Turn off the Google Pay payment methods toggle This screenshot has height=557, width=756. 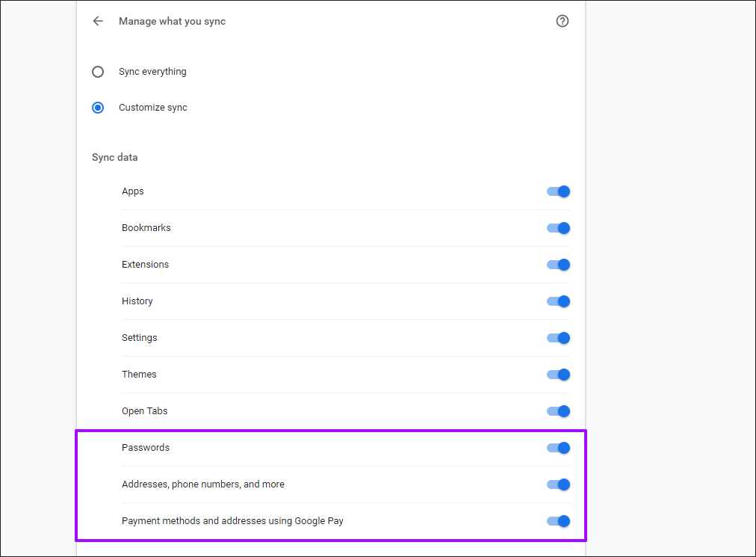[x=558, y=521]
